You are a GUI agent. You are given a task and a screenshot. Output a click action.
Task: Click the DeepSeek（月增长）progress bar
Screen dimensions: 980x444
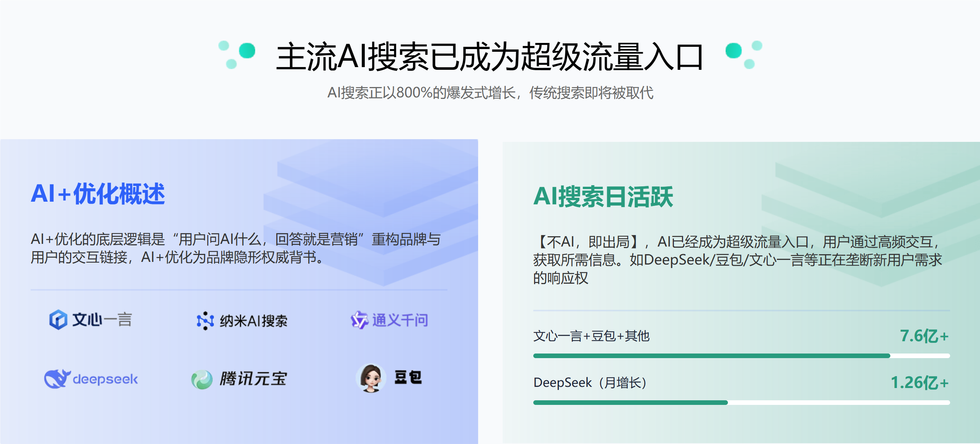[741, 403]
